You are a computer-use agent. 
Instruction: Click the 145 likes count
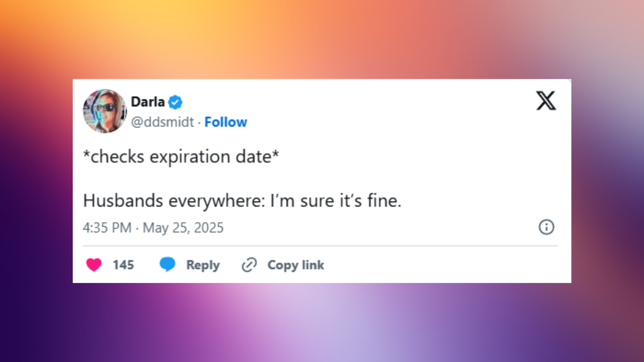122,265
